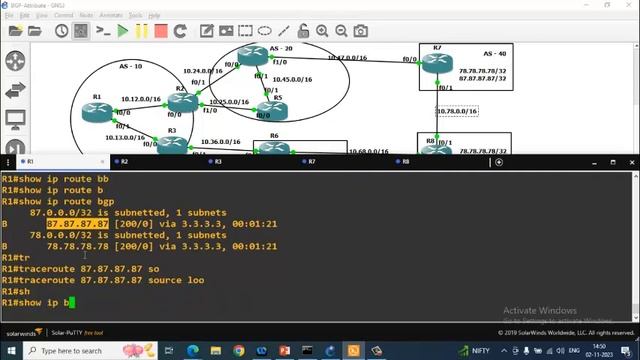Click the Zoom out magnifier icon
The image size is (640, 360).
(x=341, y=31)
